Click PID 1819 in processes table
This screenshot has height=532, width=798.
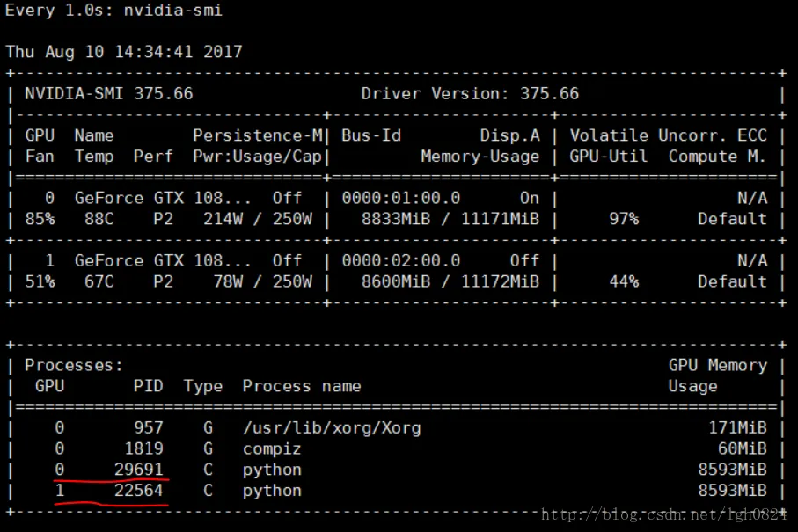pos(144,448)
